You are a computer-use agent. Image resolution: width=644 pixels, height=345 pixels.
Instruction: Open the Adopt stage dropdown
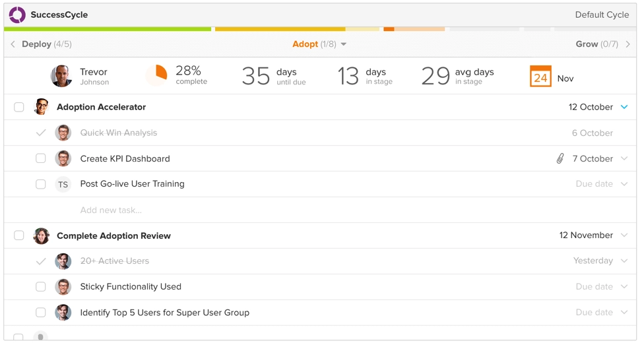coord(319,44)
